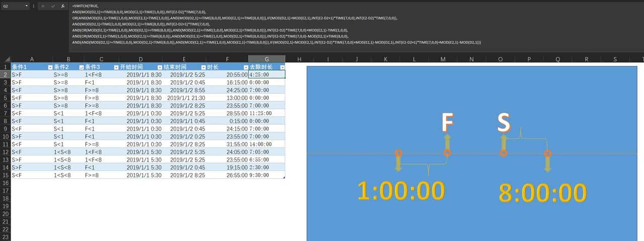Screen dimensions: 644x241
Task: Open filter dropdown for 结束时间 column
Action: coord(203,67)
